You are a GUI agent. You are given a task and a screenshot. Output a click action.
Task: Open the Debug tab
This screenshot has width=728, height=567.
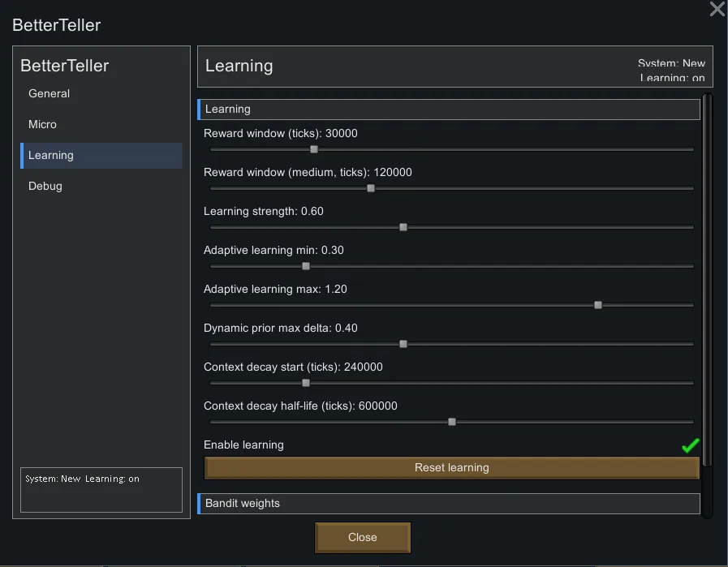45,186
